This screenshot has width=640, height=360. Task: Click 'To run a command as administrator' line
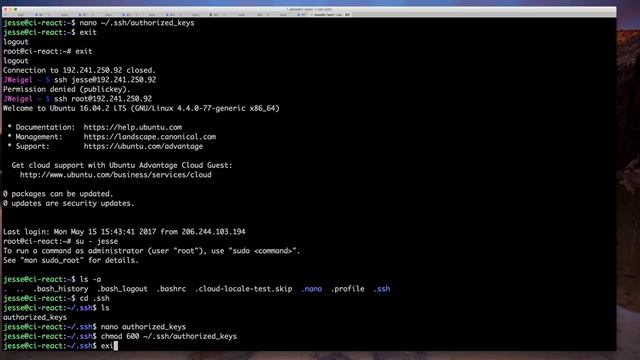coord(151,251)
